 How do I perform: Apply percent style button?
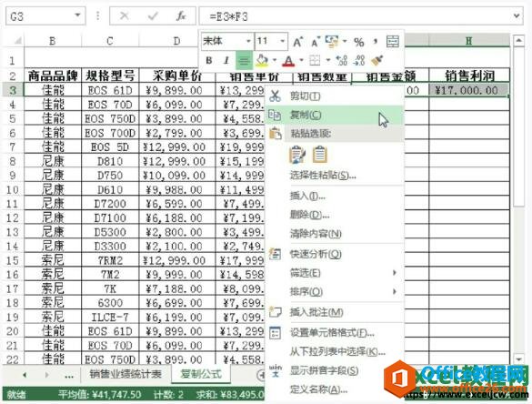[358, 42]
